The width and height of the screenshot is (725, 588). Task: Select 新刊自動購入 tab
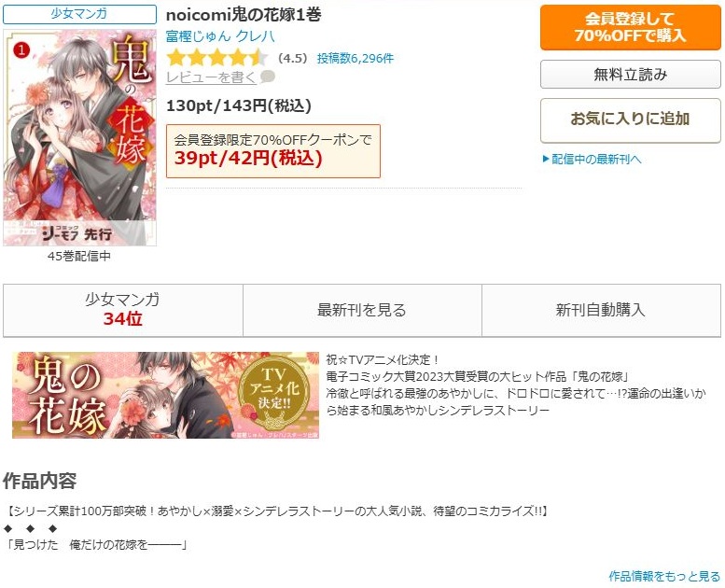tap(601, 310)
